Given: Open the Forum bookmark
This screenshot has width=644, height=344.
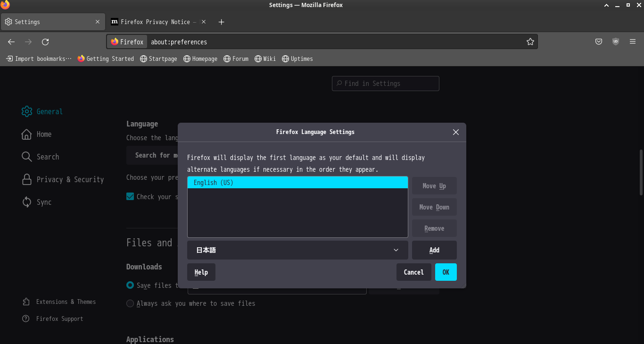Looking at the screenshot, I should [x=236, y=59].
